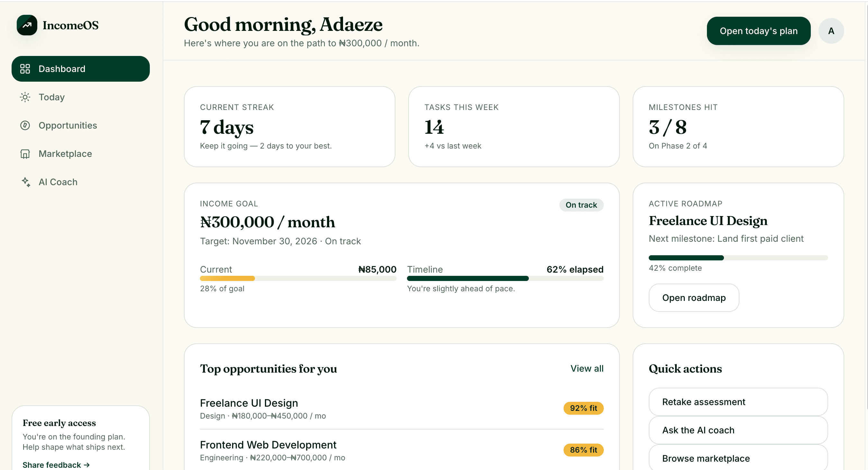The width and height of the screenshot is (868, 470).
Task: Click the Current income progress bar
Action: pyautogui.click(x=298, y=279)
